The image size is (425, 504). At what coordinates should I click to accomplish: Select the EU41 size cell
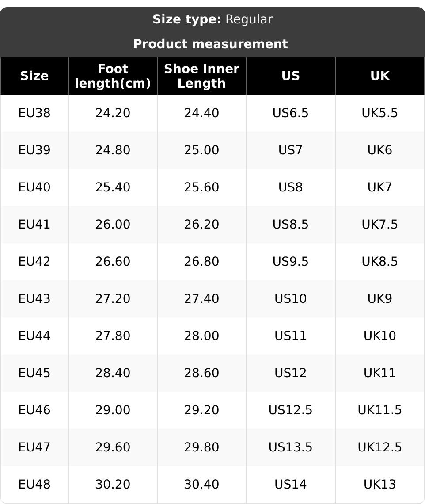[x=34, y=225]
